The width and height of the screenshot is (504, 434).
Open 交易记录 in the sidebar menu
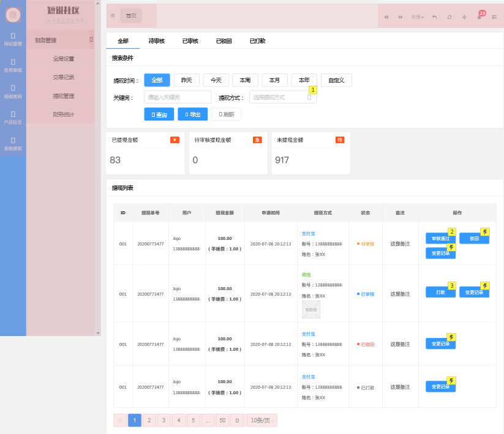coord(64,77)
